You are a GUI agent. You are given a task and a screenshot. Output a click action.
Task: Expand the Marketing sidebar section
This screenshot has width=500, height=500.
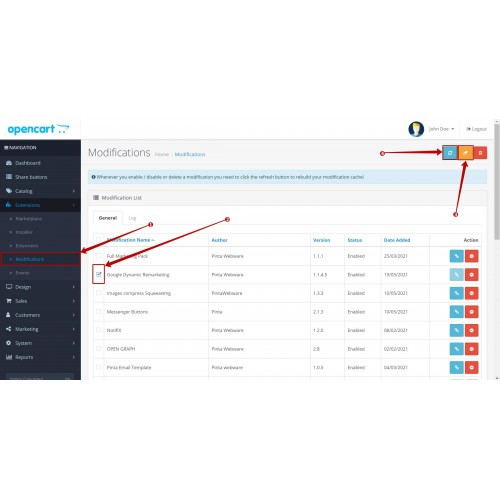(x=40, y=329)
